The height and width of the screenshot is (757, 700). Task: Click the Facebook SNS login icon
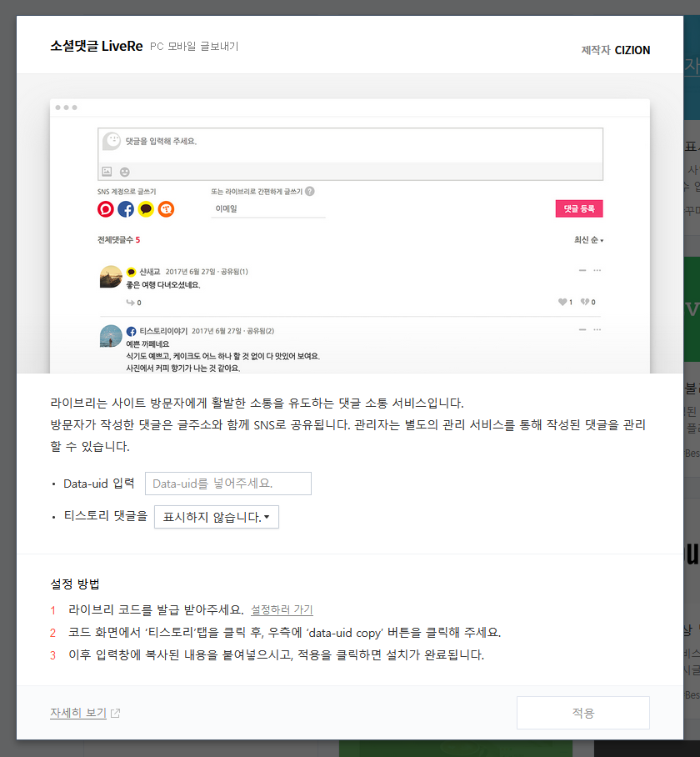(x=126, y=209)
